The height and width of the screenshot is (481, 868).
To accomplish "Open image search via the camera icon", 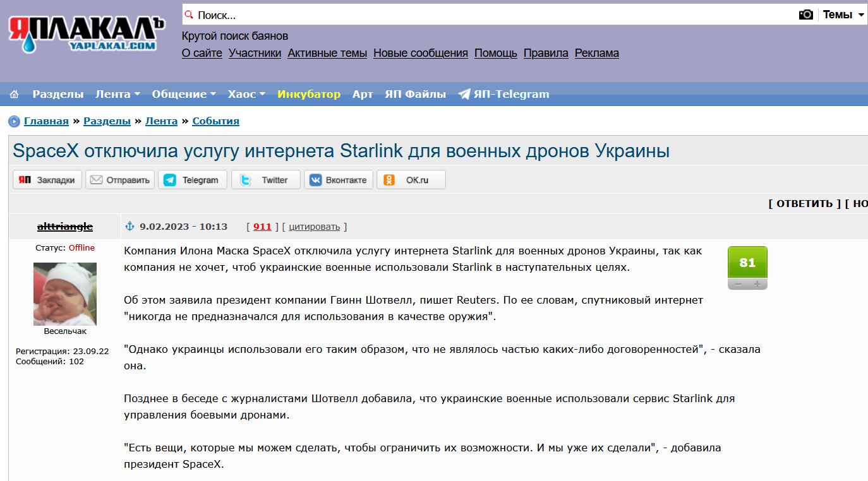I will pyautogui.click(x=806, y=15).
